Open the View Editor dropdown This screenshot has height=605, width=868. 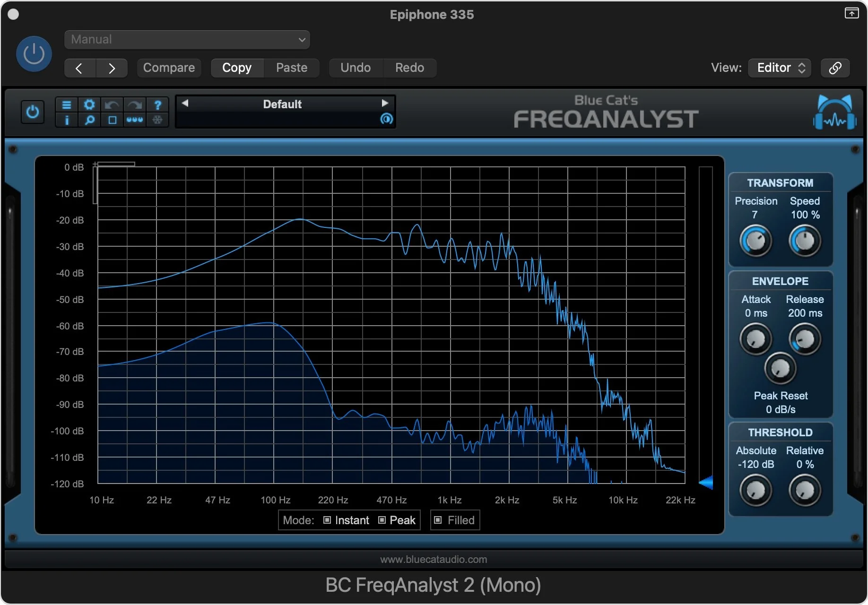coord(780,68)
